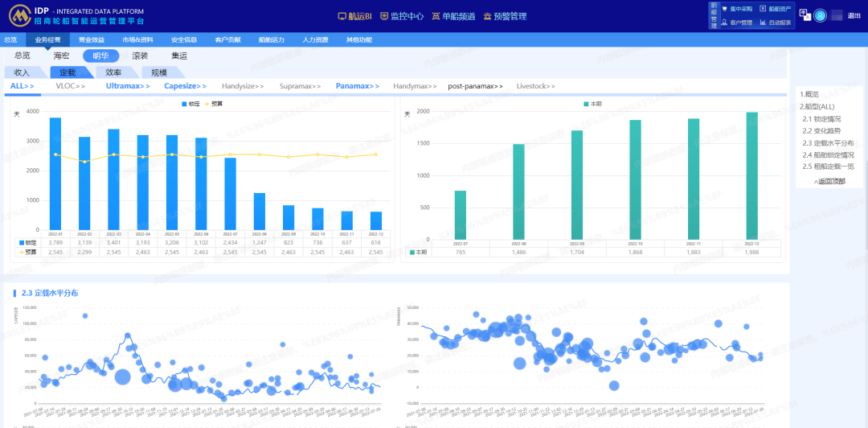Click the 2.3 定载水平分布 heading

(x=49, y=293)
